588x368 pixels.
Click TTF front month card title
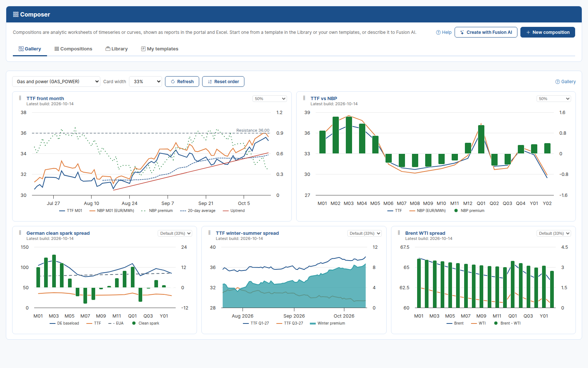tap(45, 99)
